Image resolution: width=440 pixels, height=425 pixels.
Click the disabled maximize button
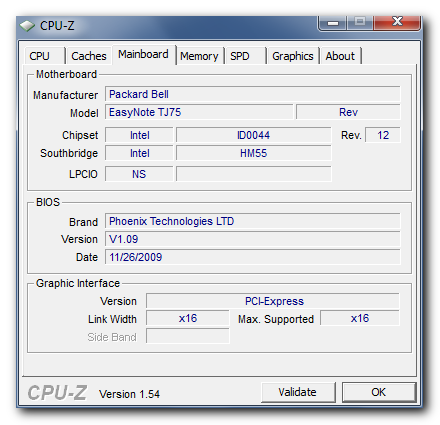click(360, 23)
